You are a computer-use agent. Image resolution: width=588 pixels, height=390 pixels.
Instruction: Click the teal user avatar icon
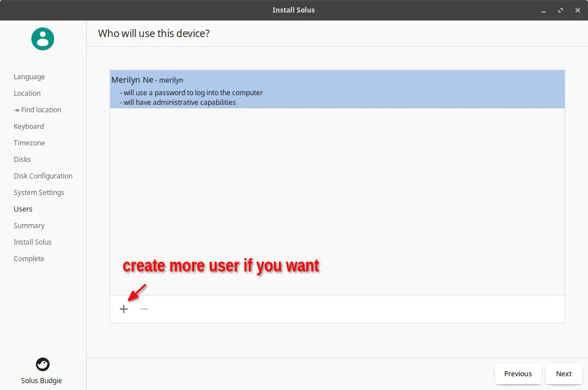click(x=43, y=39)
